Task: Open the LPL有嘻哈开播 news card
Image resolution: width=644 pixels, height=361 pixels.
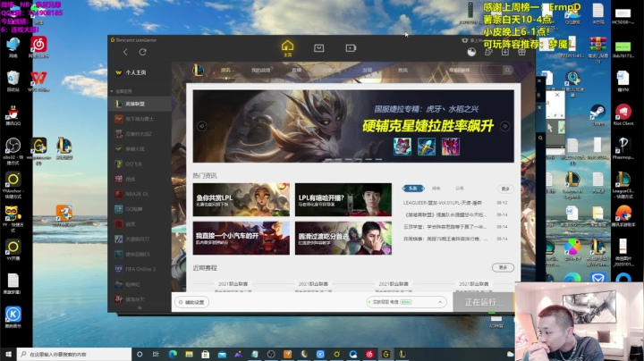Action: tap(343, 200)
